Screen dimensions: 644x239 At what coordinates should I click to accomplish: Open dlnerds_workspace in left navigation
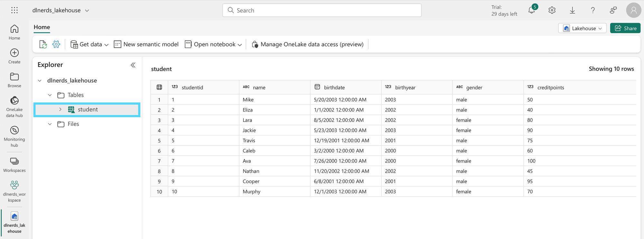(x=14, y=191)
